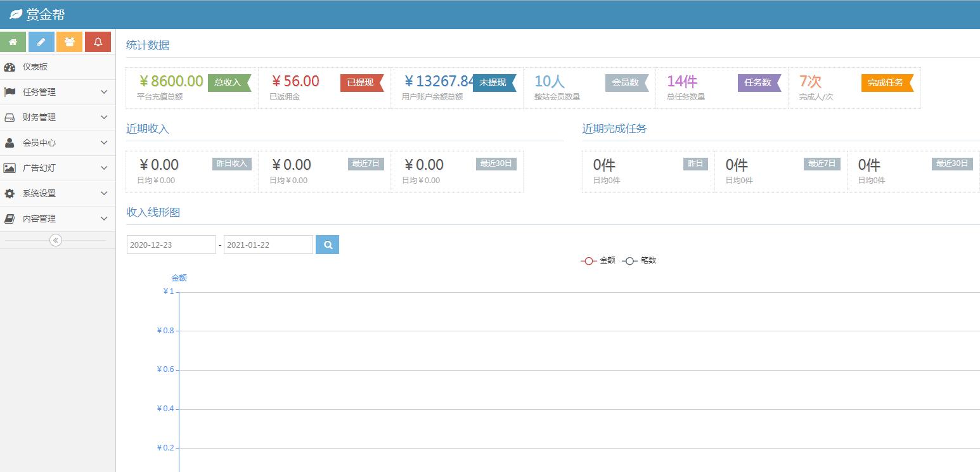
Task: Click the 完成任务 orange badge
Action: (887, 82)
